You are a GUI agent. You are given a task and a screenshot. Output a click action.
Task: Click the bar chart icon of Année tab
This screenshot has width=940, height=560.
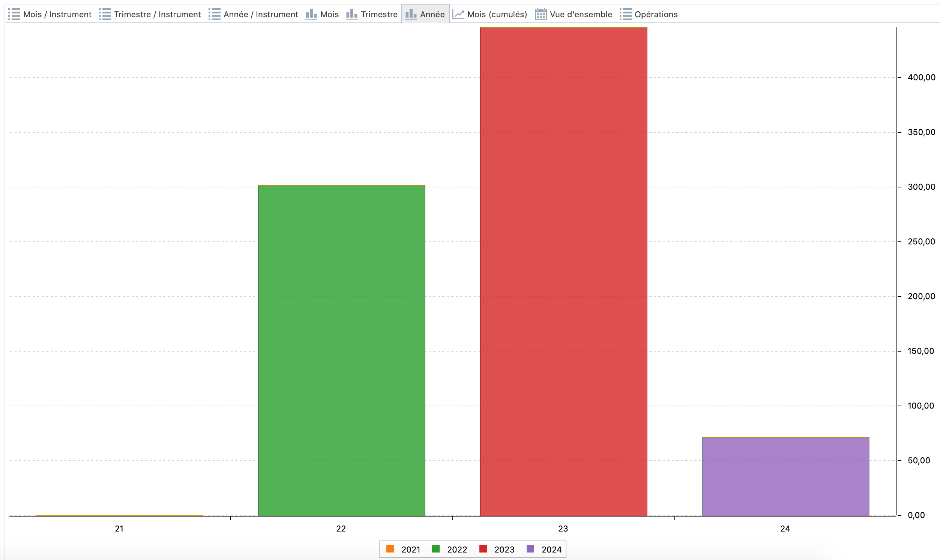(x=411, y=14)
